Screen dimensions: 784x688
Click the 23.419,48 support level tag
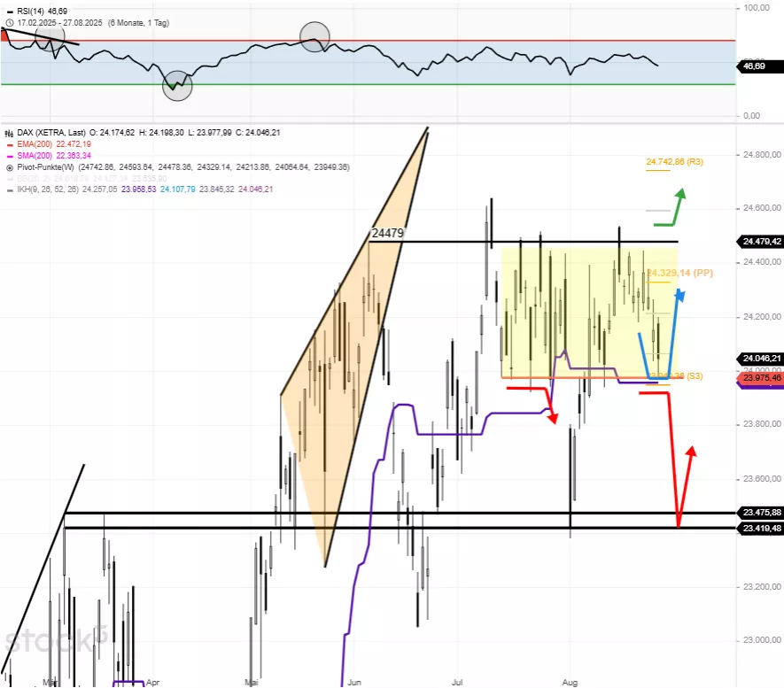[x=761, y=529]
